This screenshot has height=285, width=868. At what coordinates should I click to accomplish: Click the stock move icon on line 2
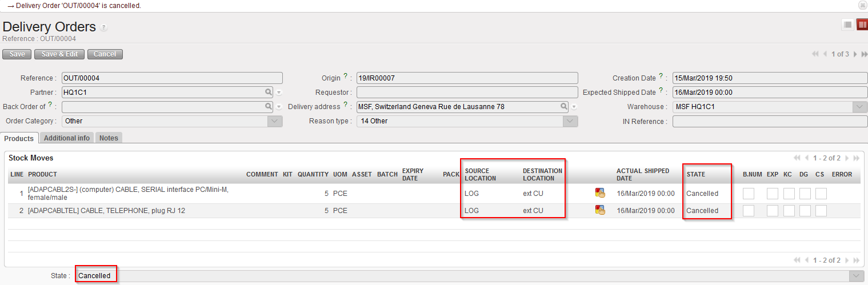pos(600,210)
